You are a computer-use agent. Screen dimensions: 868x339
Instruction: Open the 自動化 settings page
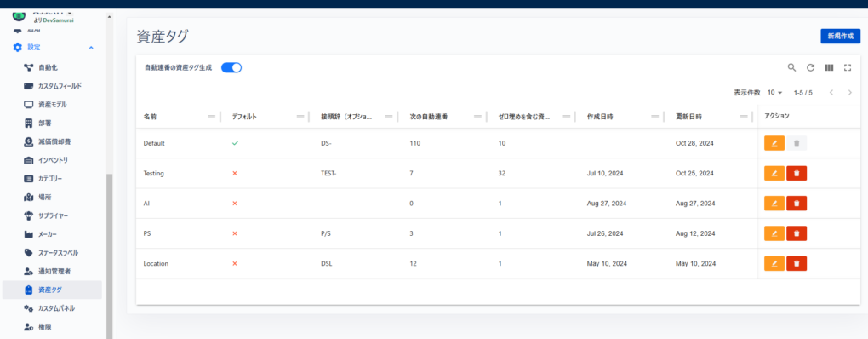click(48, 67)
